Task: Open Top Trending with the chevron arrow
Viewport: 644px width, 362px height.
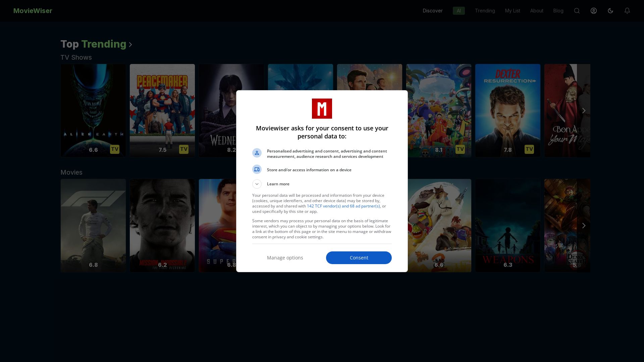Action: pos(130,45)
